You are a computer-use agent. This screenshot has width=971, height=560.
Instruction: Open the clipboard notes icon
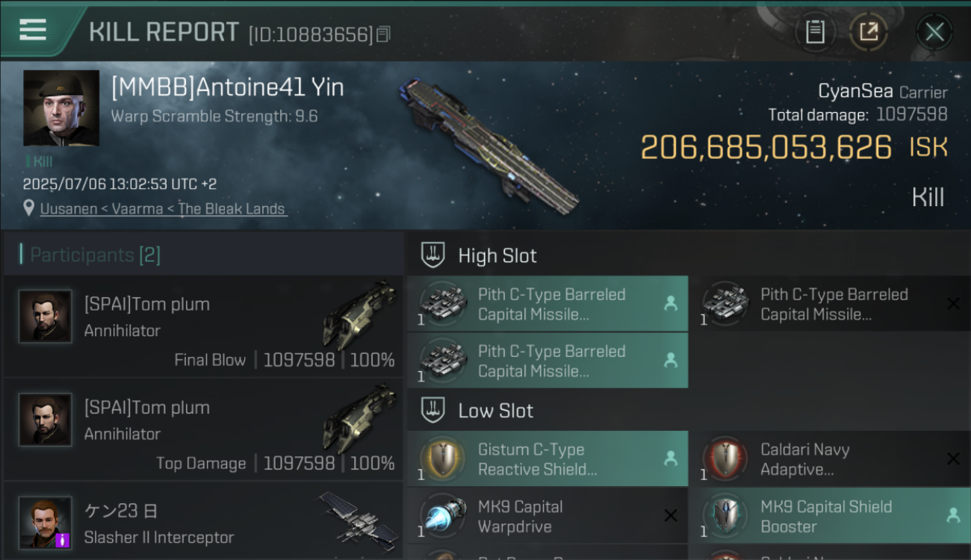pos(815,32)
